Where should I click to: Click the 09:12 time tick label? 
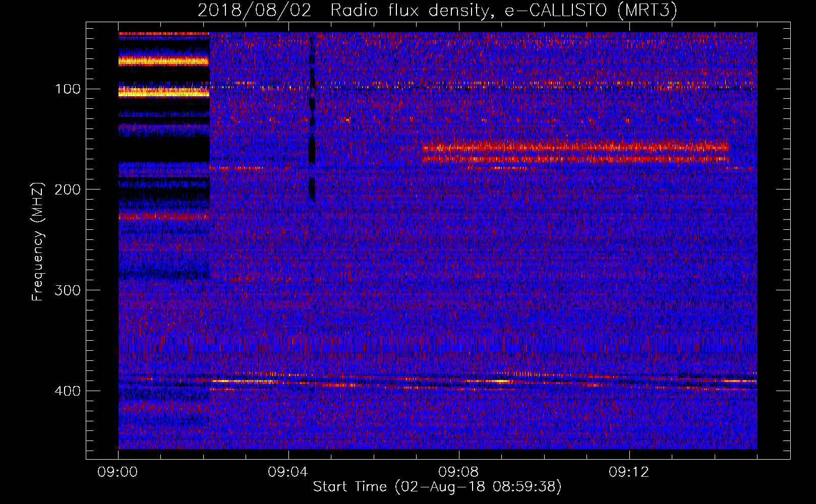tap(629, 472)
